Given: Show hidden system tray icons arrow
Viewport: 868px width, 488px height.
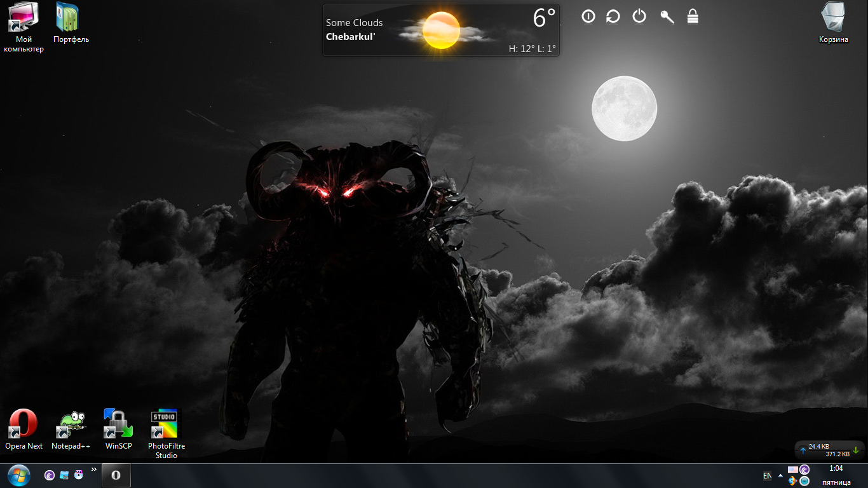Looking at the screenshot, I should 780,475.
